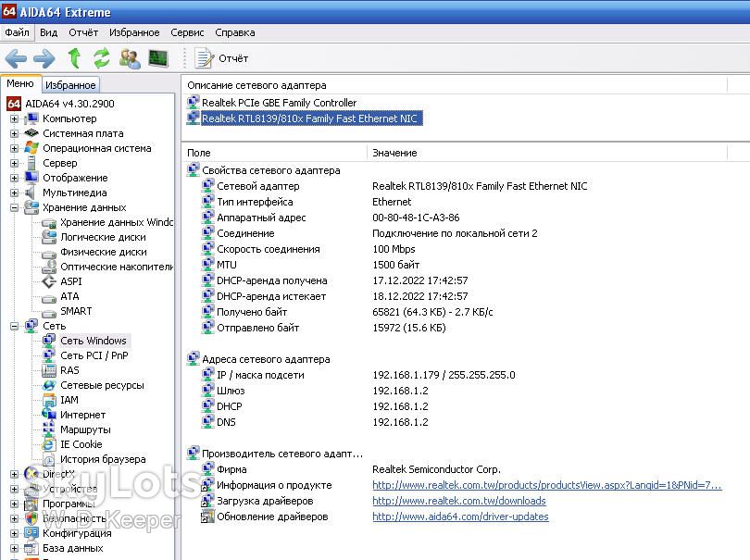Expand the Операционная система node
This screenshot has height=560, width=750.
(x=14, y=148)
